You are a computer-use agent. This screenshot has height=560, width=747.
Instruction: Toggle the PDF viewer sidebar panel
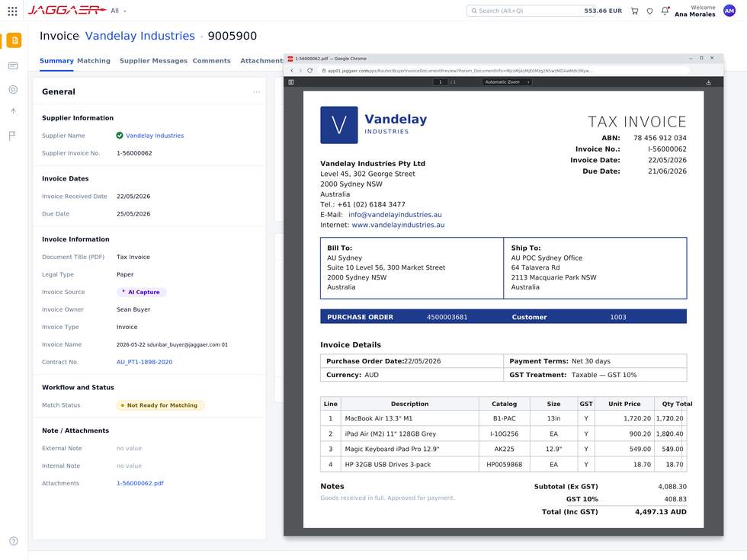pos(291,82)
